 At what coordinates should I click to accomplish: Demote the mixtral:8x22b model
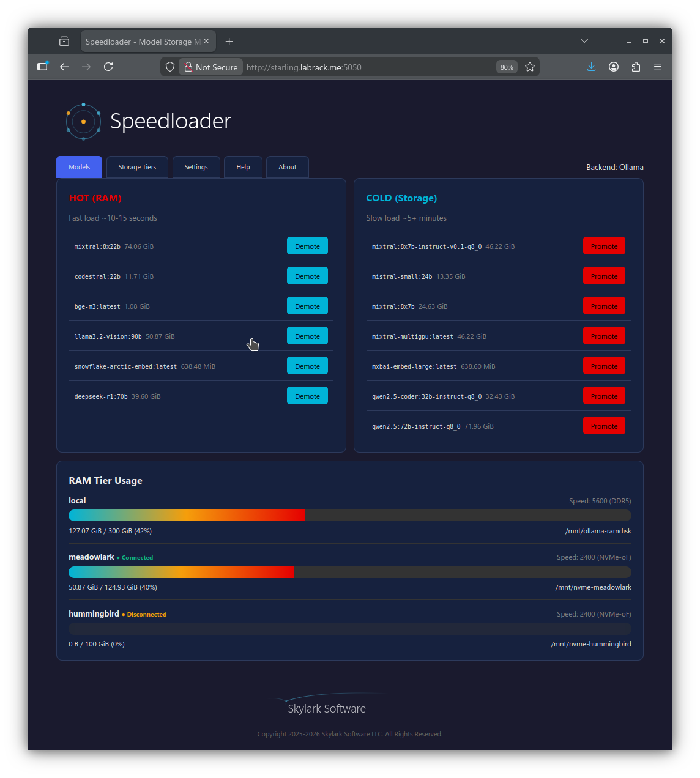[307, 245]
